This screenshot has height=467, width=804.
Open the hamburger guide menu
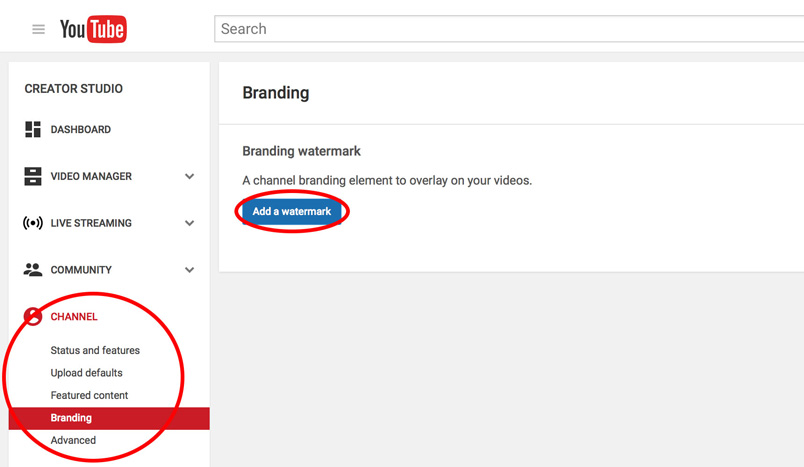click(38, 29)
